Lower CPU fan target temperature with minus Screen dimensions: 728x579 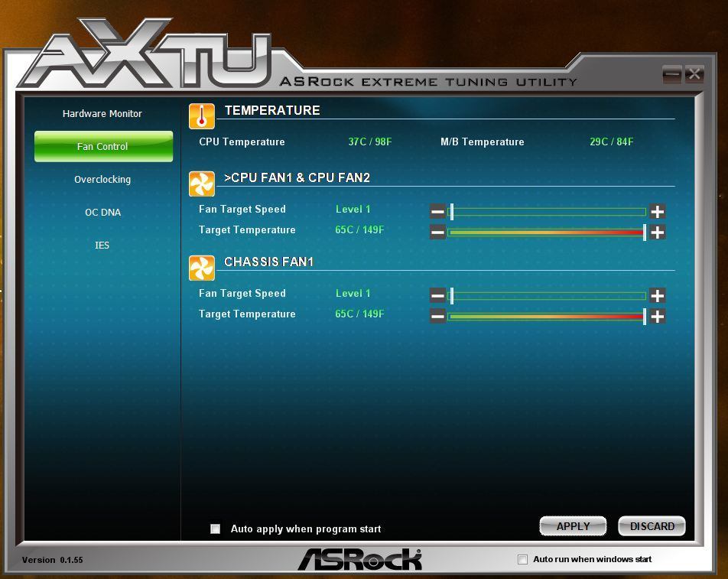coord(437,233)
